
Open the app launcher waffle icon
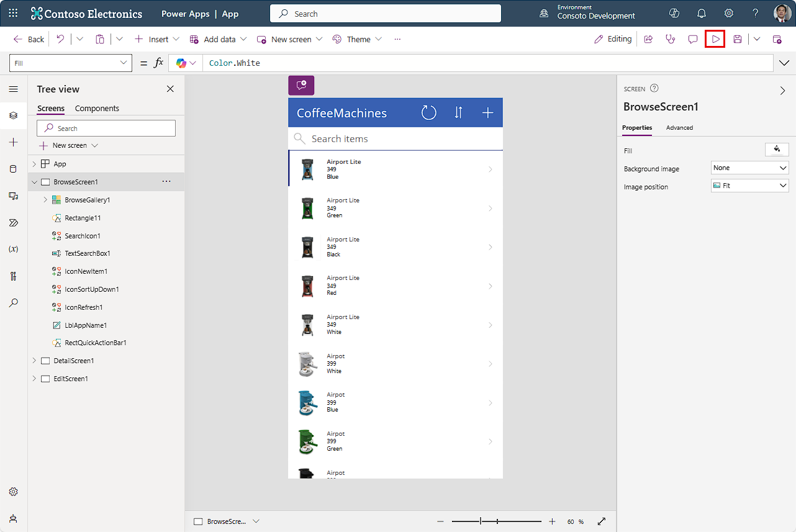coord(13,13)
